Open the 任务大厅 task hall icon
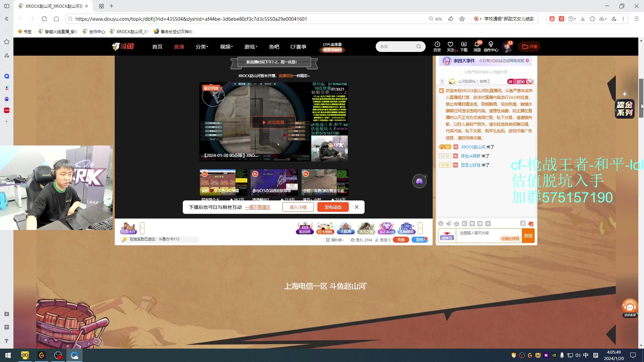This screenshot has height=362, width=644. click(x=128, y=228)
